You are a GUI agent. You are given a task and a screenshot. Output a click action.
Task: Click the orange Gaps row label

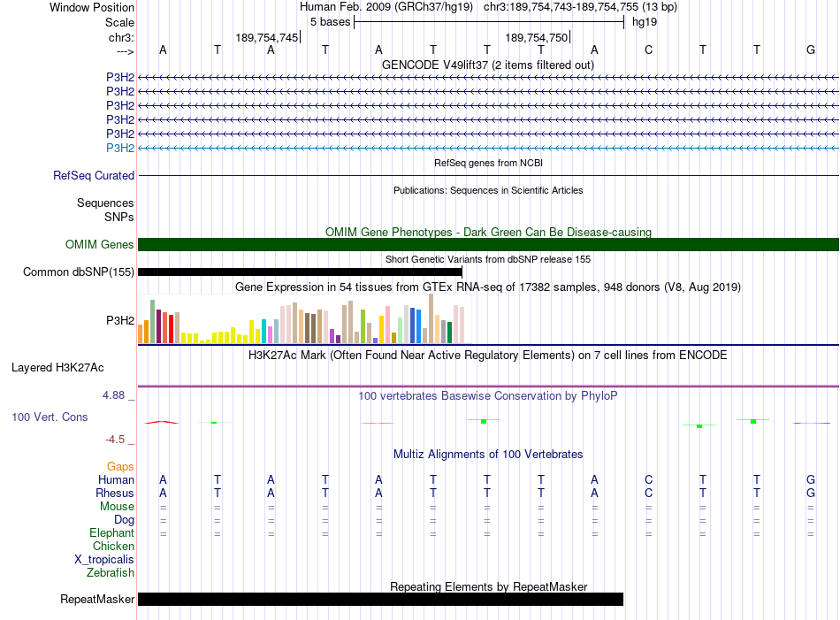pos(120,467)
